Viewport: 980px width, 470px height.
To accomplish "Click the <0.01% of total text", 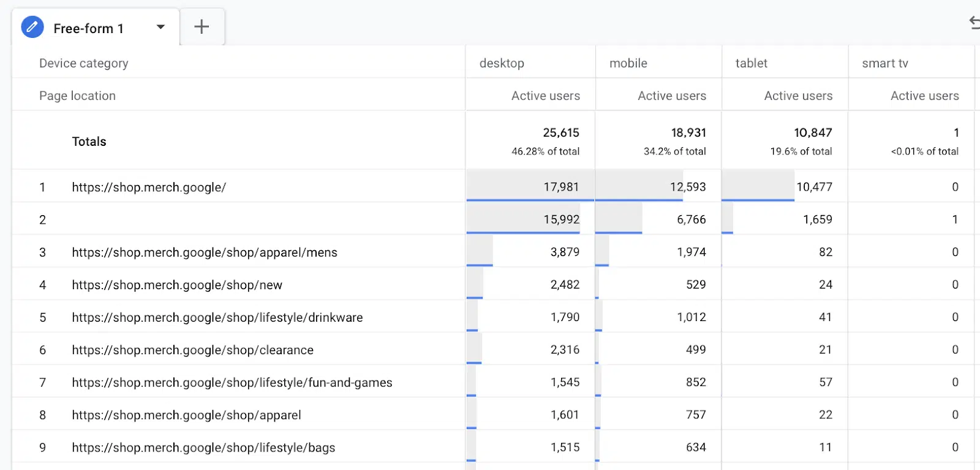I will (925, 151).
